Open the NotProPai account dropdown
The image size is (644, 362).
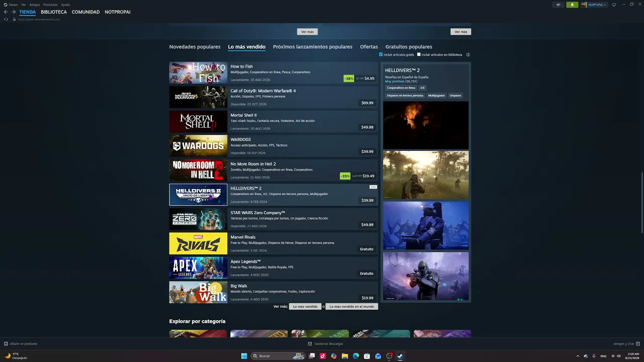tap(594, 5)
